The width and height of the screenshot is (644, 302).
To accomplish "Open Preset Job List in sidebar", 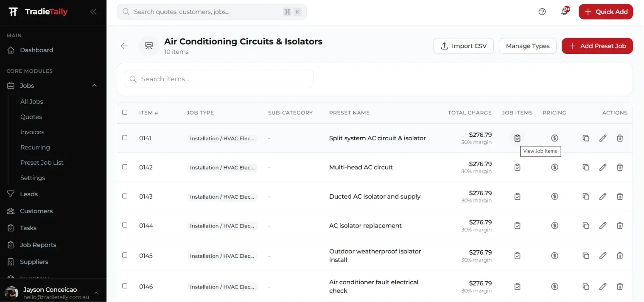I will (42, 163).
